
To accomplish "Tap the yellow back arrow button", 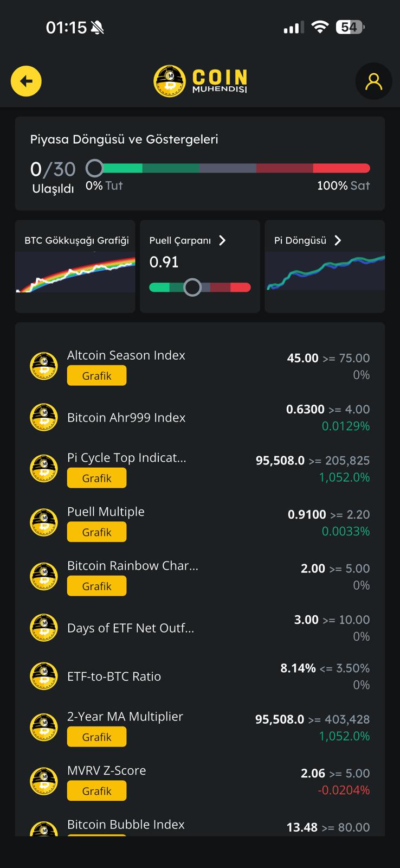I will coord(26,81).
